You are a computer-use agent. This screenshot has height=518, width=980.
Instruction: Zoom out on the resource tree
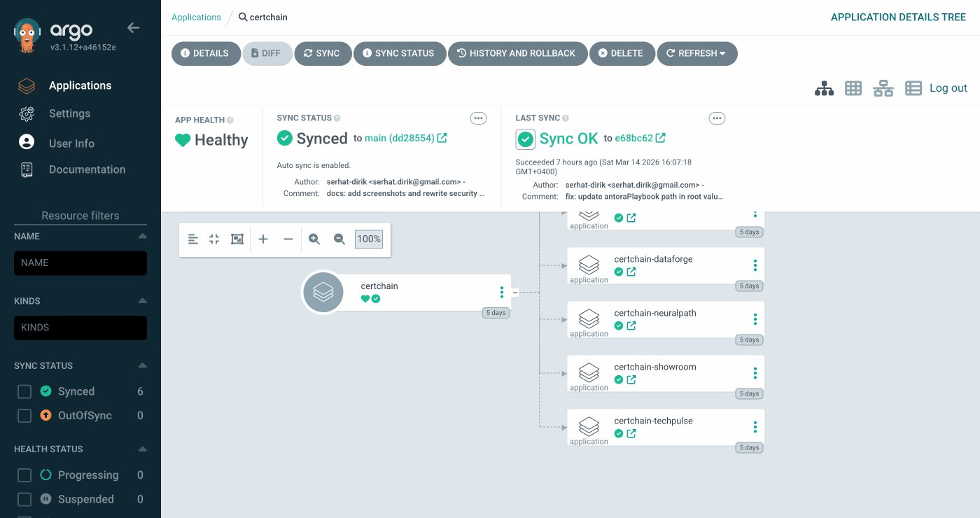pyautogui.click(x=339, y=239)
